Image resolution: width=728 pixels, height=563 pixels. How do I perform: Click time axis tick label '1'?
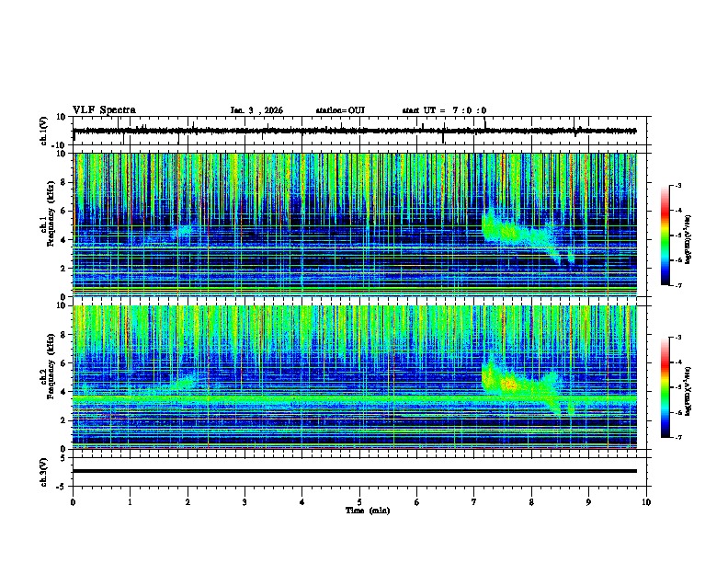[x=130, y=502]
